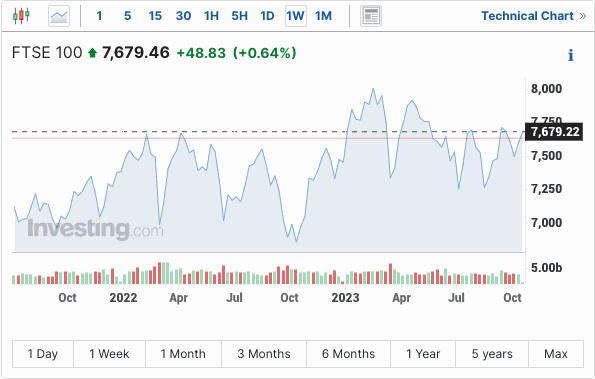
Task: Select the active 1W interval
Action: [x=296, y=16]
